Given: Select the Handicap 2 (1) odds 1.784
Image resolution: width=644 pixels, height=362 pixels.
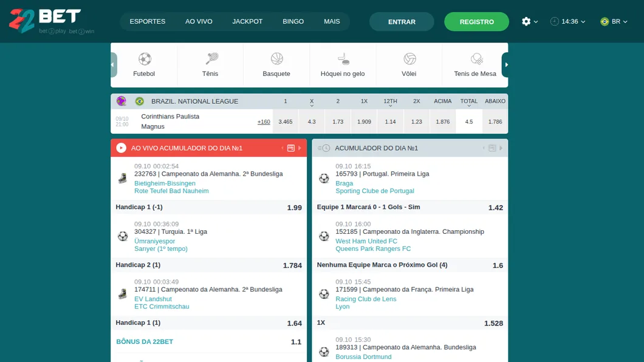Looking at the screenshot, I should click(x=292, y=265).
